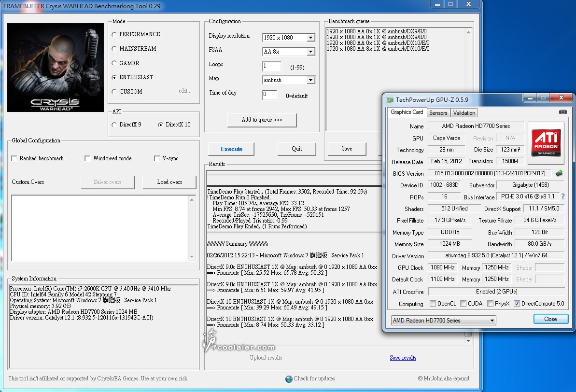Image resolution: width=576 pixels, height=392 pixels.
Task: Open the Display resolution dropdown
Action: click(x=311, y=38)
